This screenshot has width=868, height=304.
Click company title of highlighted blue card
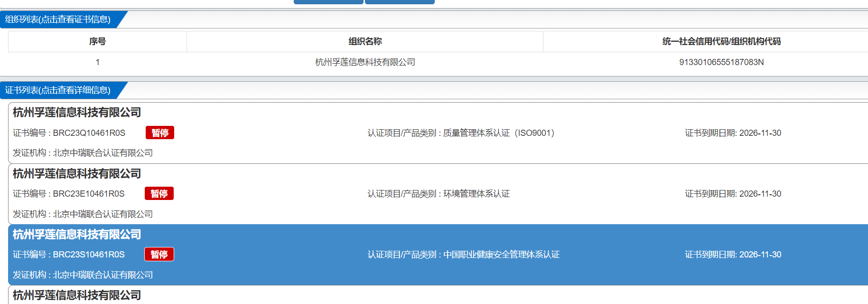[77, 235]
